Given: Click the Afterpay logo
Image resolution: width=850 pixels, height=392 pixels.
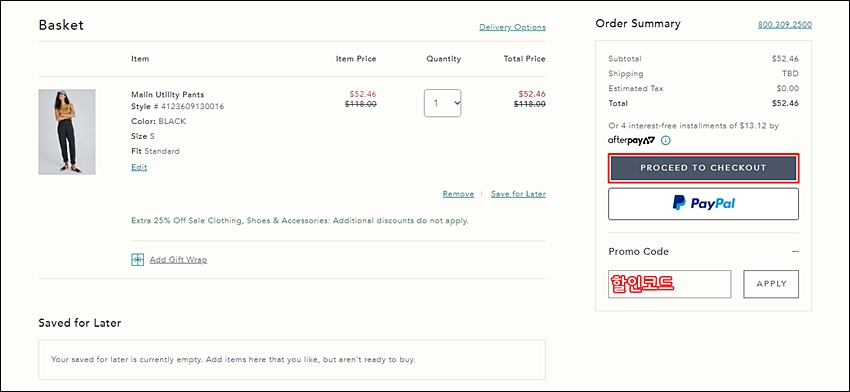Looking at the screenshot, I should [632, 141].
